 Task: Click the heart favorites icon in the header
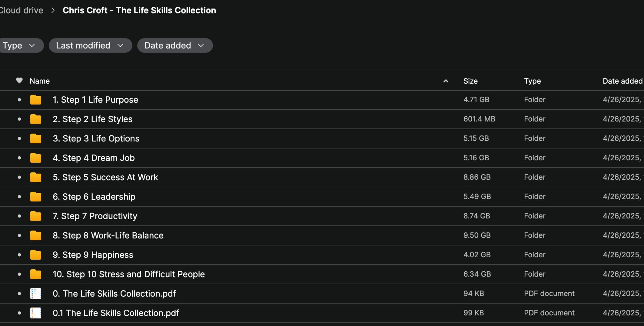click(x=19, y=81)
